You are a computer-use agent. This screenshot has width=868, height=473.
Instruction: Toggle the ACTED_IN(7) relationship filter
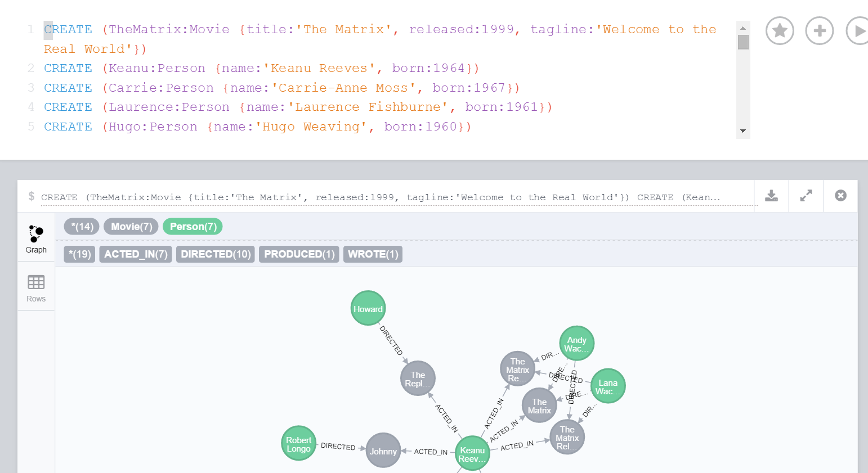[x=135, y=254]
